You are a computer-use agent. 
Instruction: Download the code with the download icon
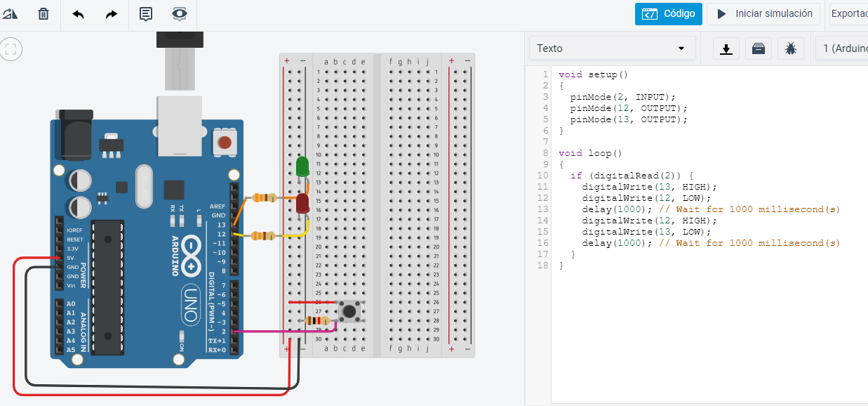pos(726,48)
